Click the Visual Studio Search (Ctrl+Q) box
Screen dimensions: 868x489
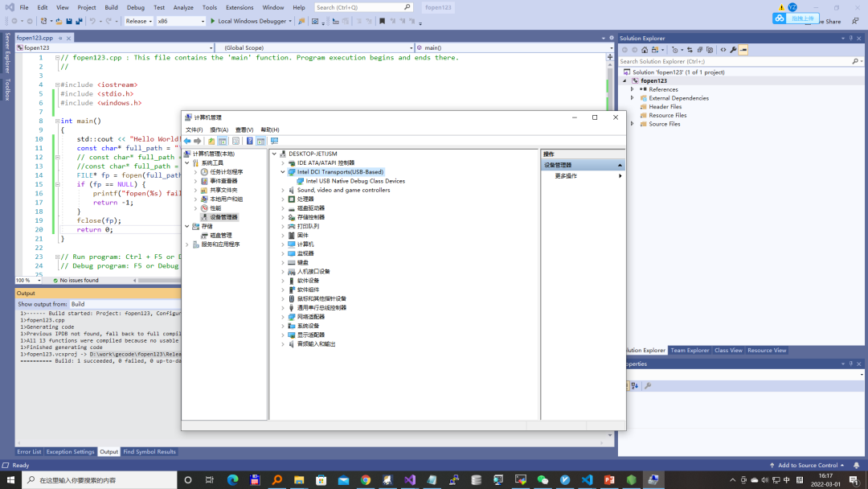point(363,7)
